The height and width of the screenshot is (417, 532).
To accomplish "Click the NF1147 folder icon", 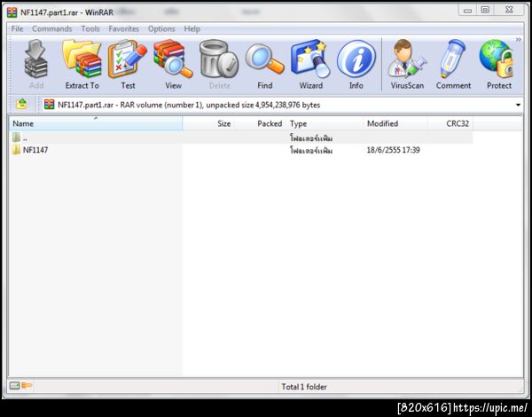I will (x=16, y=149).
